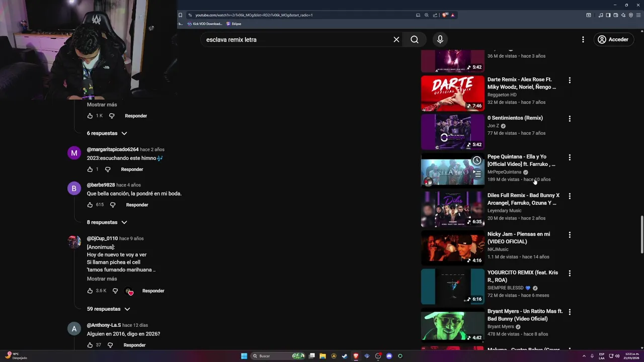
Task: Click Brave Rewards triangle icon in address bar
Action: tap(453, 15)
